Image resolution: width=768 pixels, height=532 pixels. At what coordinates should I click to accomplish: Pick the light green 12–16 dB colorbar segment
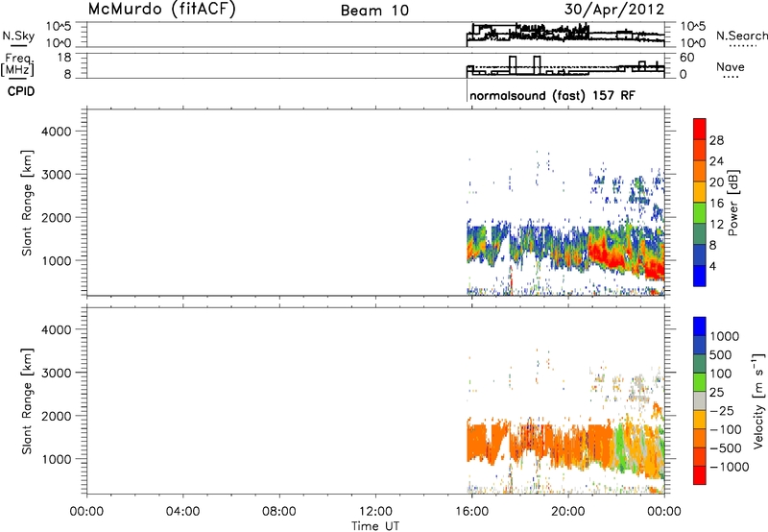(700, 213)
